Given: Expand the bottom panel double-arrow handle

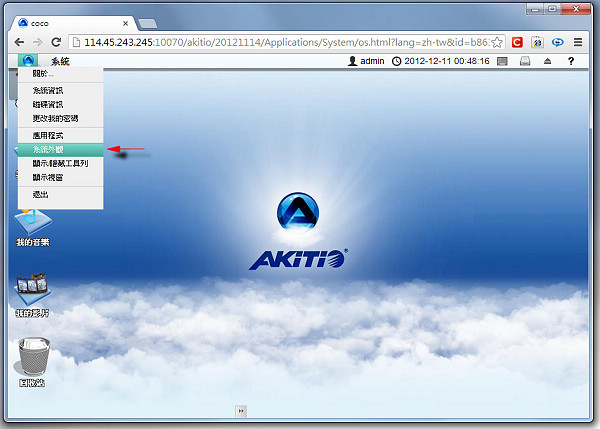Looking at the screenshot, I should tap(241, 410).
